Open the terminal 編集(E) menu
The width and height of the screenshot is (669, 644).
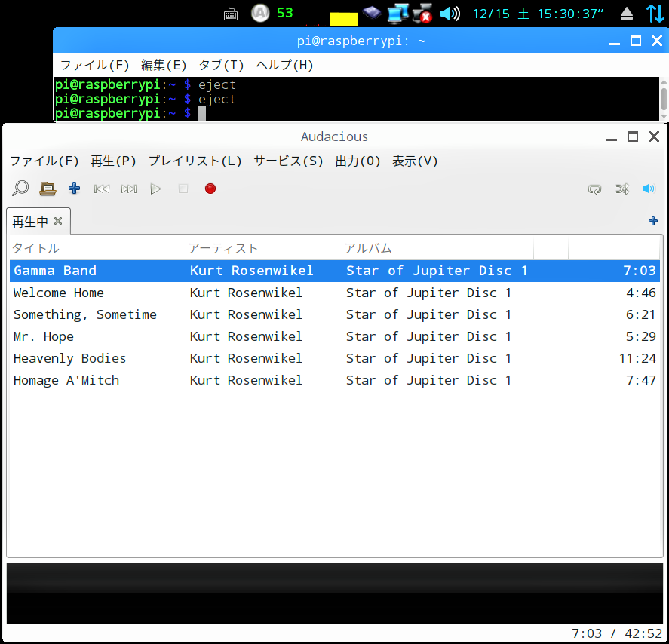(164, 66)
